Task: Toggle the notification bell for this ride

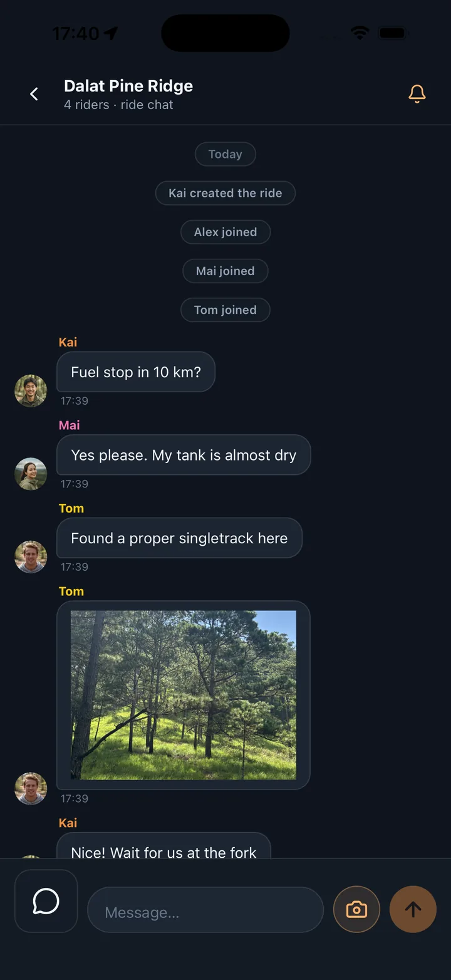Action: pyautogui.click(x=417, y=94)
